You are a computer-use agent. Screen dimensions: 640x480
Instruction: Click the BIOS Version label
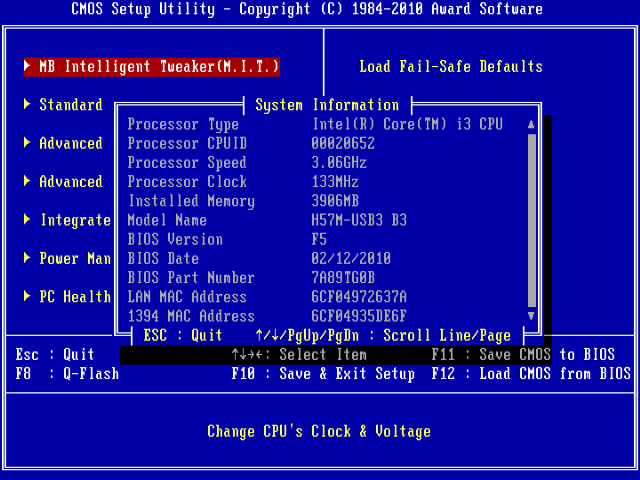pos(176,239)
